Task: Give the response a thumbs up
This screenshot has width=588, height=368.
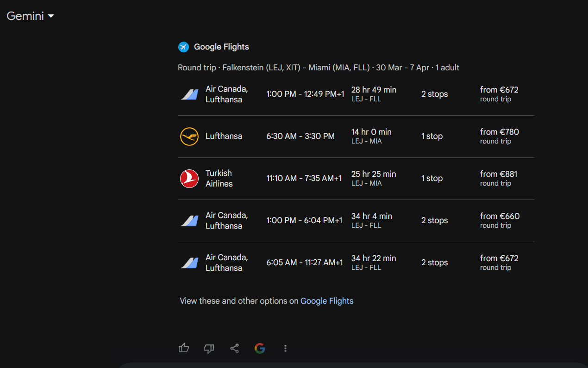Action: (x=184, y=348)
